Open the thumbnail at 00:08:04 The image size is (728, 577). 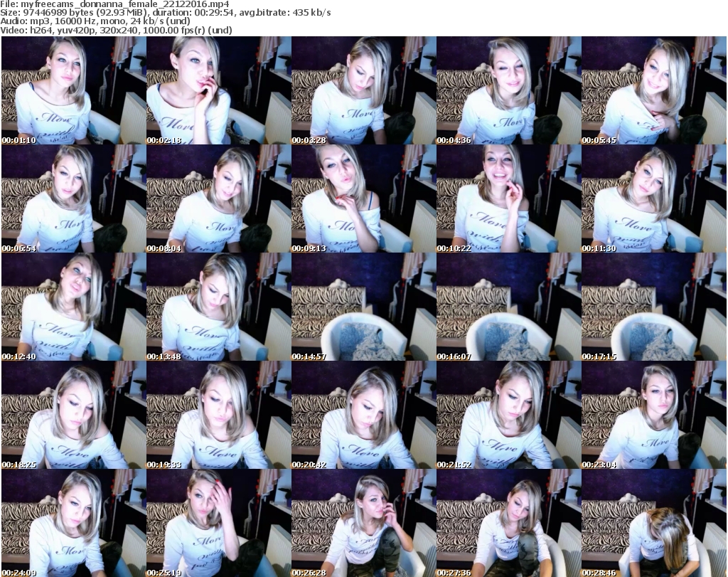(219, 198)
